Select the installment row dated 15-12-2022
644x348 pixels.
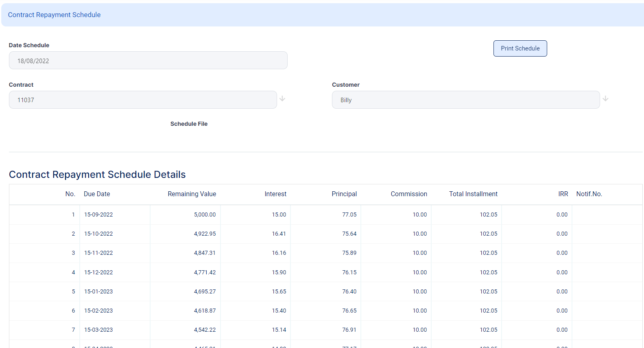click(x=98, y=273)
